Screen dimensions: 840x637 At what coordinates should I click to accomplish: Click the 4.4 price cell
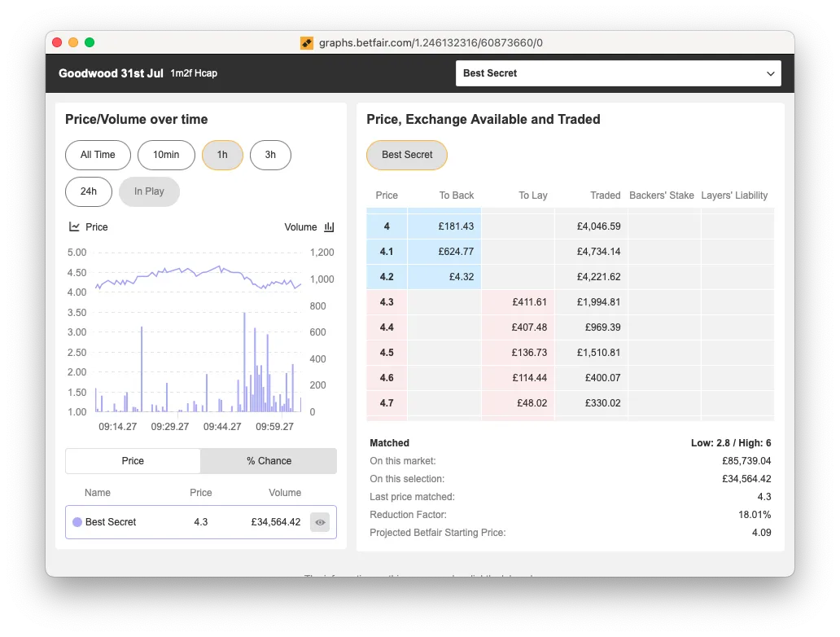387,327
